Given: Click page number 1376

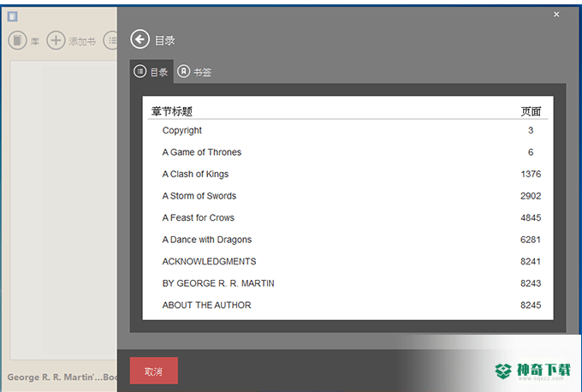Looking at the screenshot, I should [x=531, y=174].
